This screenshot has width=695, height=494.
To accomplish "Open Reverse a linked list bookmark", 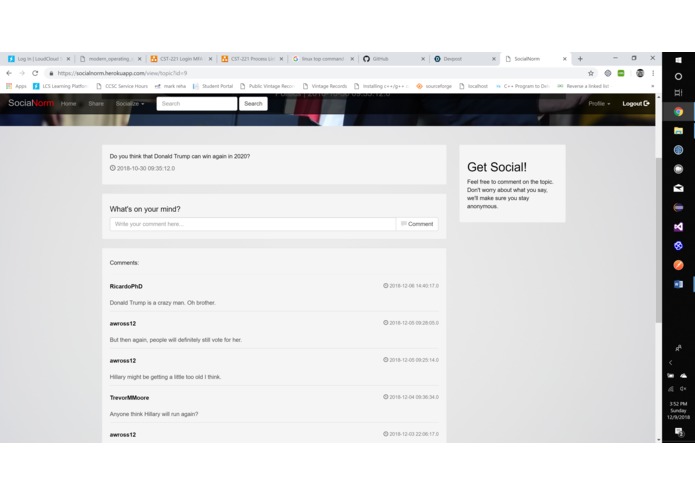I will [583, 86].
